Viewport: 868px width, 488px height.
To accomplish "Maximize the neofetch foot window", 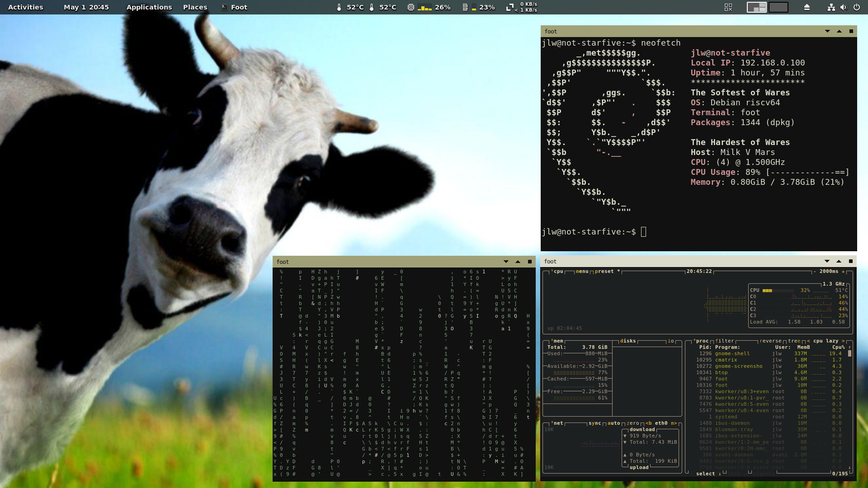I will [839, 31].
